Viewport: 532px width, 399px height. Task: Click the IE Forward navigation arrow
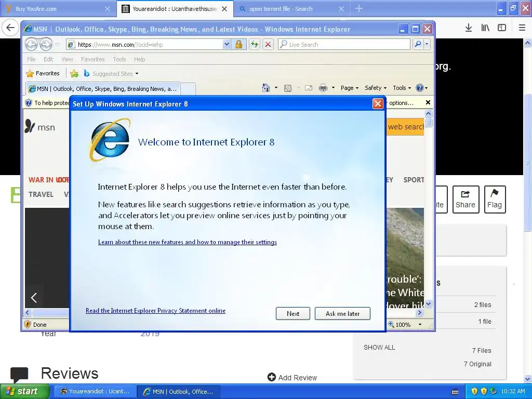point(46,44)
